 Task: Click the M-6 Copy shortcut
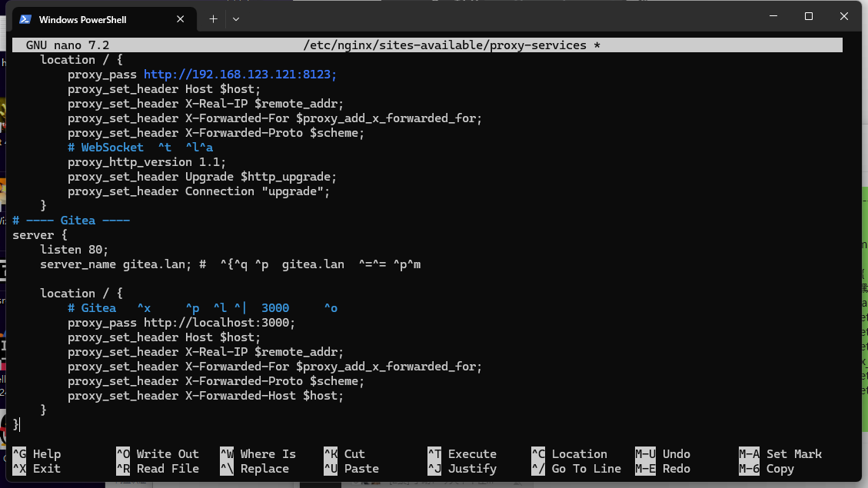click(767, 469)
